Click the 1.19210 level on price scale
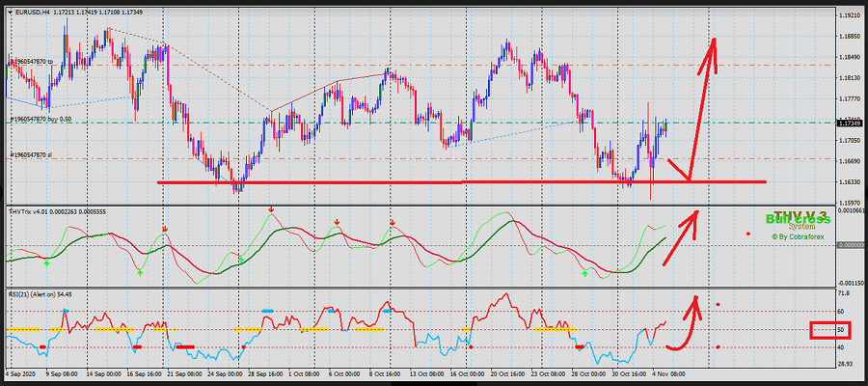 [x=849, y=16]
